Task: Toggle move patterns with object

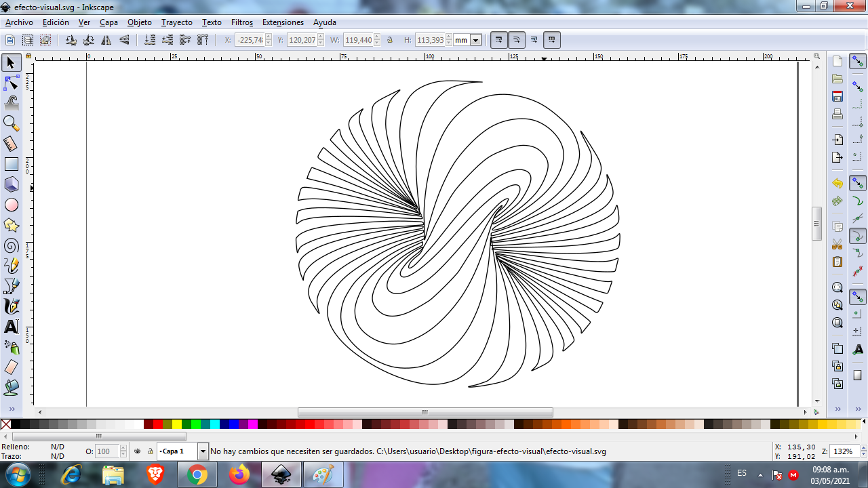Action: click(x=552, y=40)
